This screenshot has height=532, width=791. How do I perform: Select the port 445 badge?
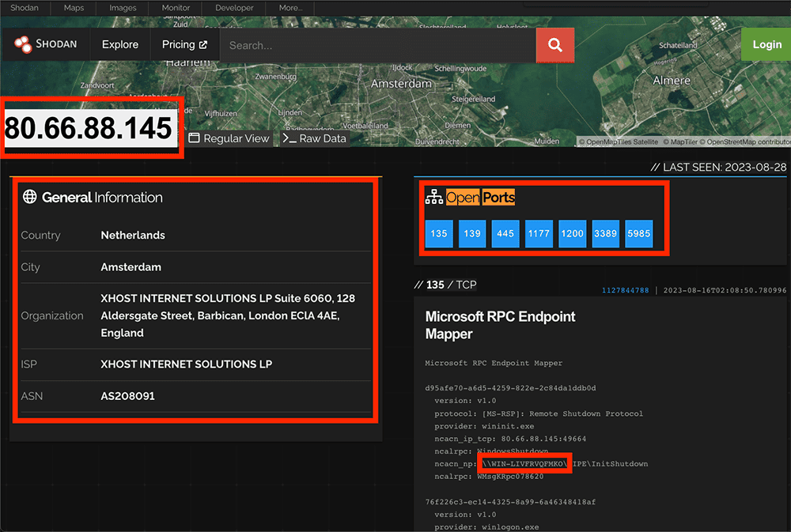[505, 234]
